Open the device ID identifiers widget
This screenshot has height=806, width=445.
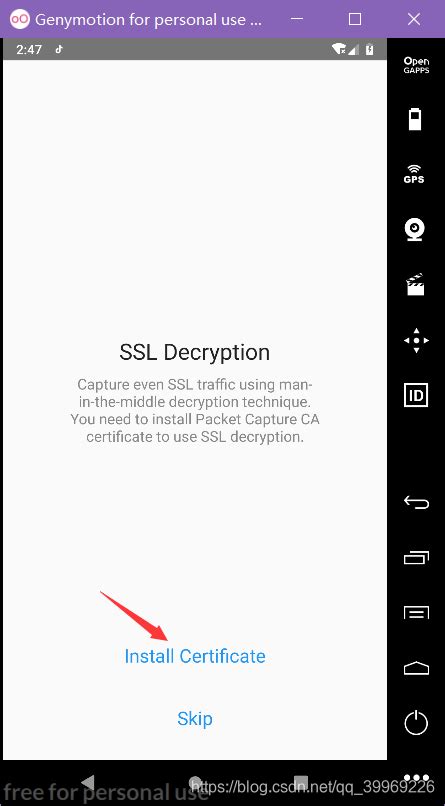(416, 395)
